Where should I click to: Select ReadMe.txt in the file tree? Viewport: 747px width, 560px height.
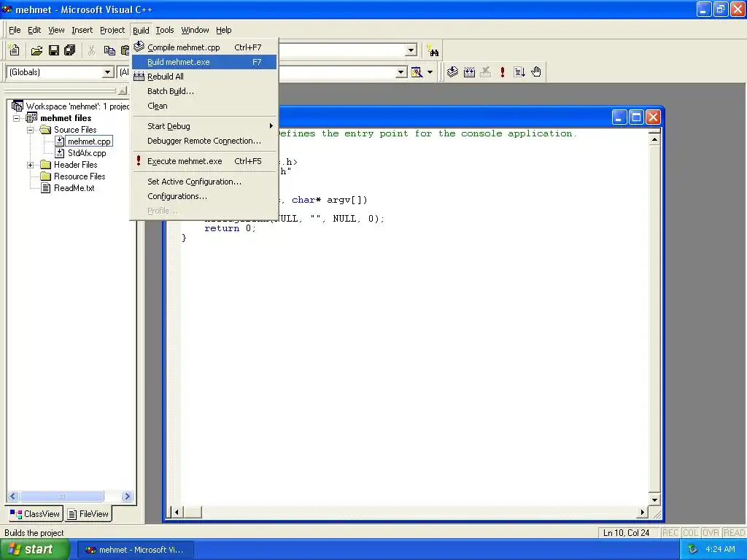[74, 188]
